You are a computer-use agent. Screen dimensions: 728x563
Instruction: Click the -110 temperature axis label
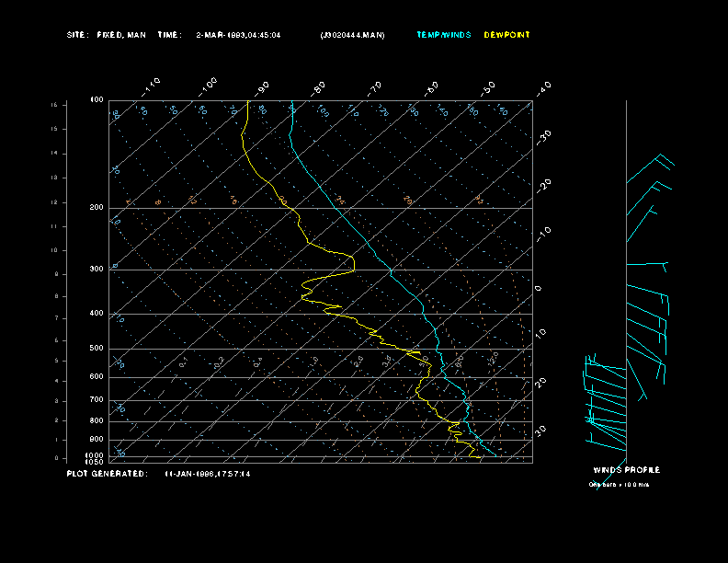(x=153, y=85)
